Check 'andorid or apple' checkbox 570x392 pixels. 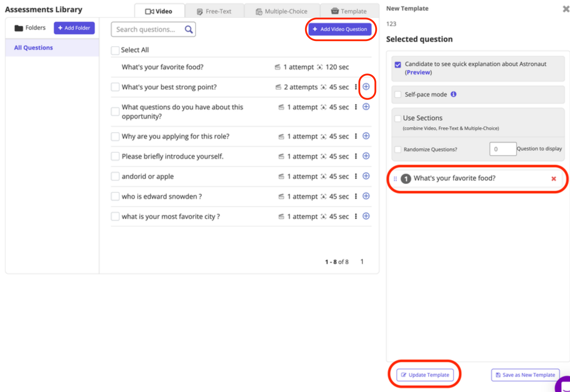click(115, 176)
